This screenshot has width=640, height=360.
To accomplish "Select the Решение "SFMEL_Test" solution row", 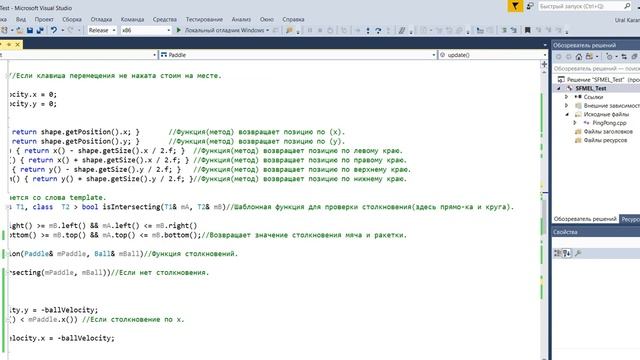I will coord(599,80).
